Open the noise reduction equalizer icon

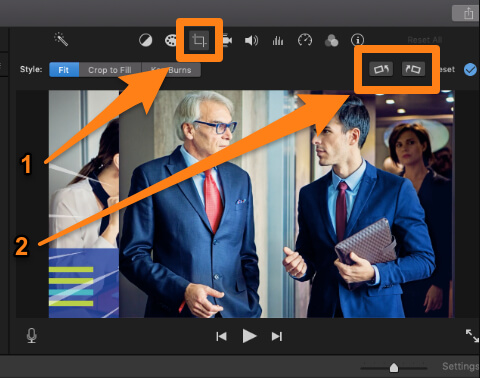(x=278, y=41)
